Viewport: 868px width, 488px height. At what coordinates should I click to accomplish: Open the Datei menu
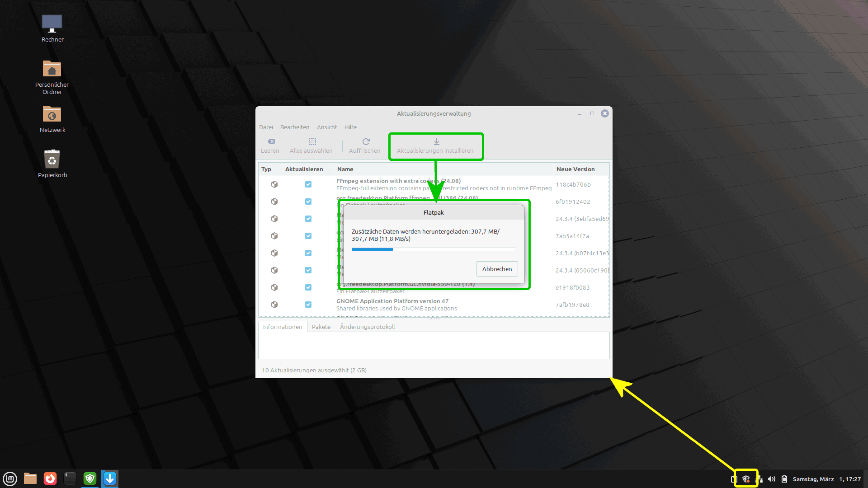pyautogui.click(x=266, y=127)
